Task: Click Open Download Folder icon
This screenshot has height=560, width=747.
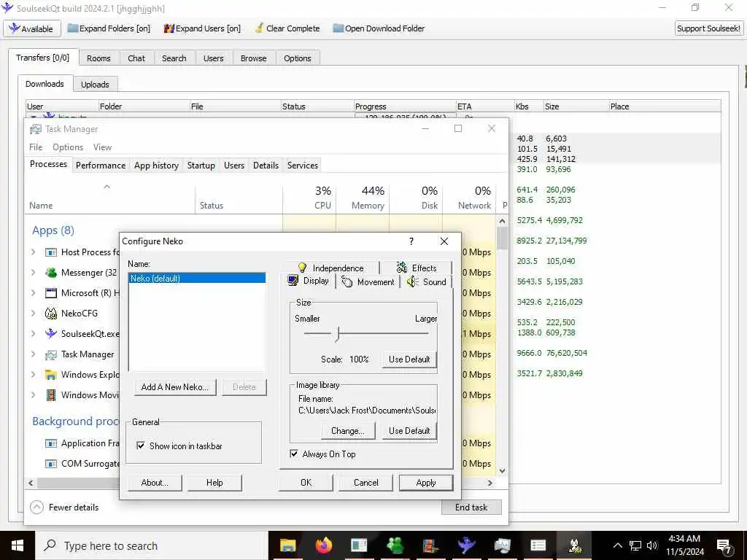Action: [x=338, y=28]
